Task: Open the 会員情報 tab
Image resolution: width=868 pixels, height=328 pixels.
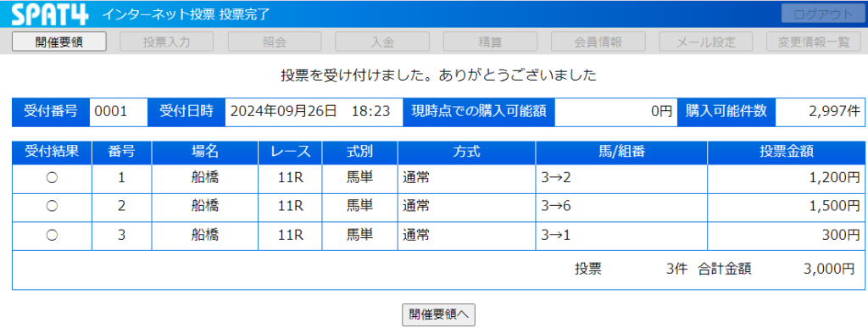Action: [x=598, y=42]
